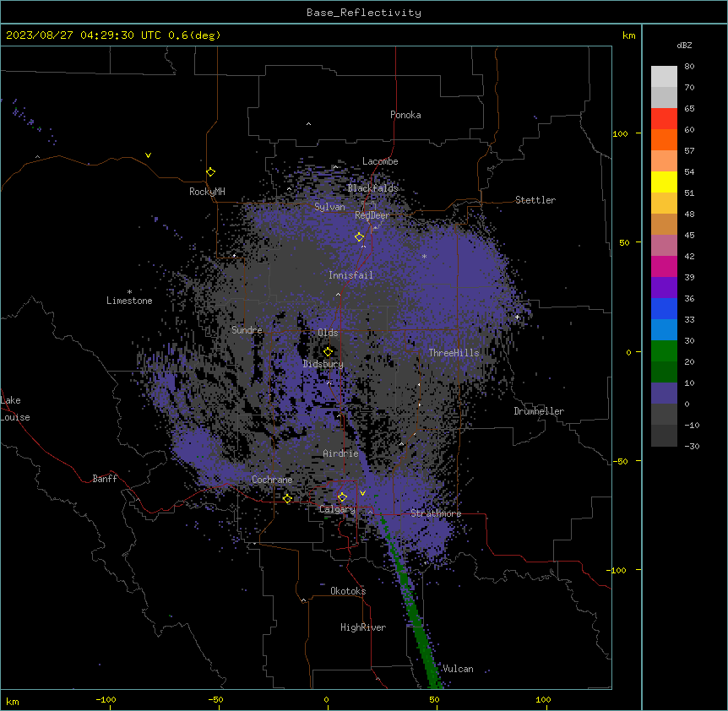Click the red swatch between 65 and 60 dBZ
The width and height of the screenshot is (728, 711).
664,119
